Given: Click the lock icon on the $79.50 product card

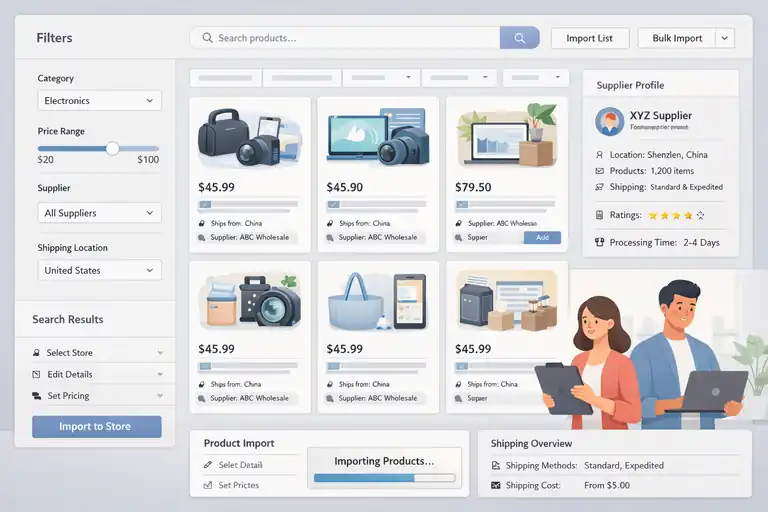Looking at the screenshot, I should click(x=458, y=223).
